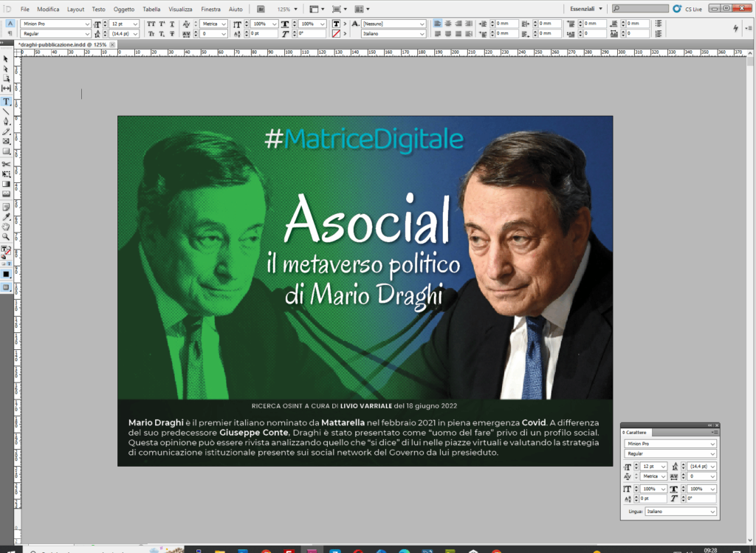Screen dimensions: 756x553
Task: Close the draghi-pubblicazione.indd document tab
Action: (112, 44)
